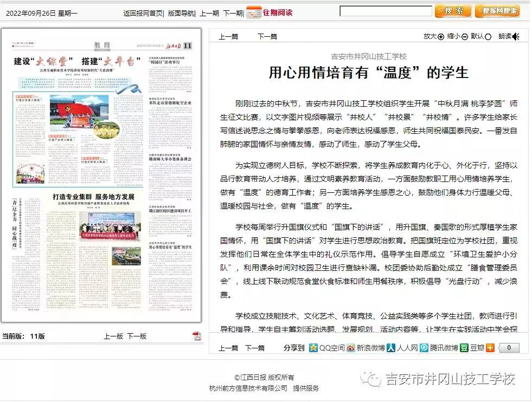
Task: Click the calendar icon for past issues
Action: click(x=253, y=12)
